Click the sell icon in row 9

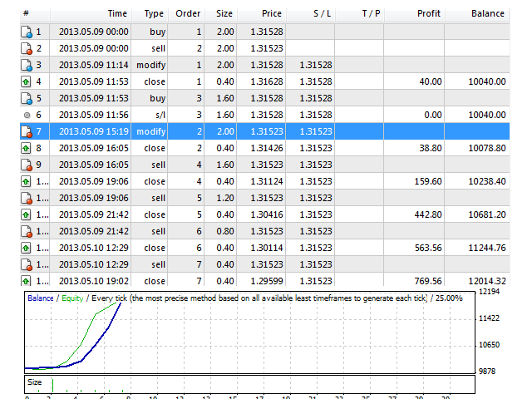(x=27, y=165)
